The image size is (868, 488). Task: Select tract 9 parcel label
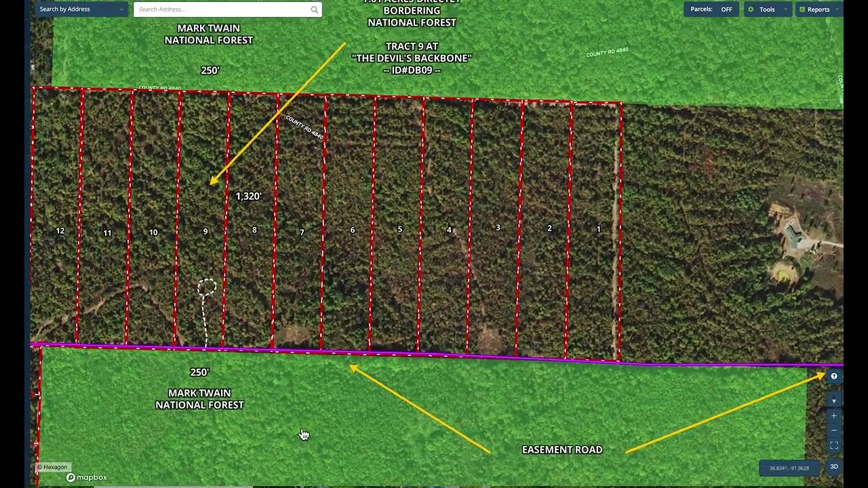[x=205, y=232]
